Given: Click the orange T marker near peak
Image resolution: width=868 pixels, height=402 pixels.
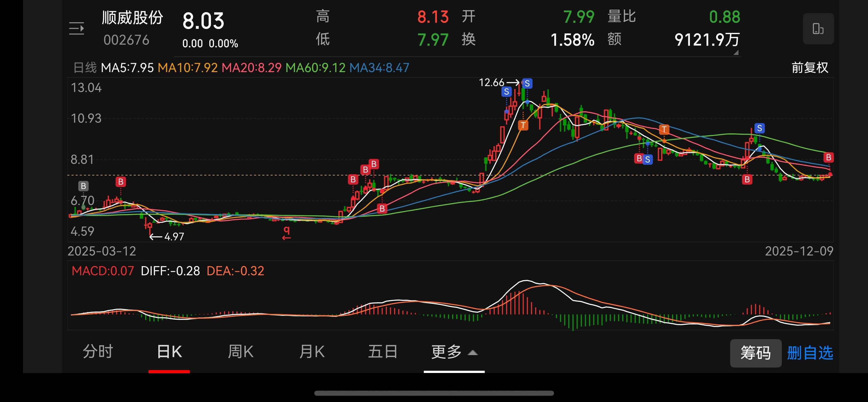Looking at the screenshot, I should coord(523,125).
